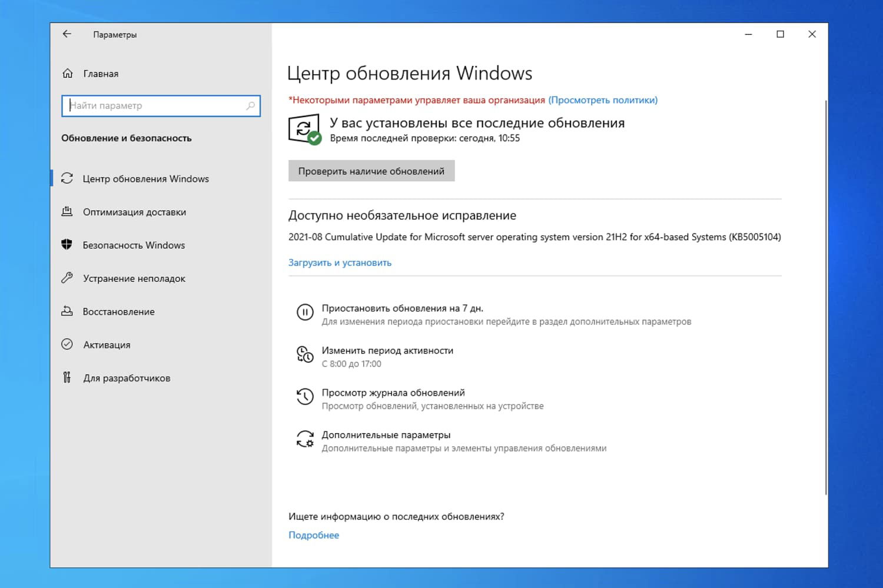Open Оптимизация доставки via its sidebar icon
This screenshot has height=588, width=883.
[67, 212]
